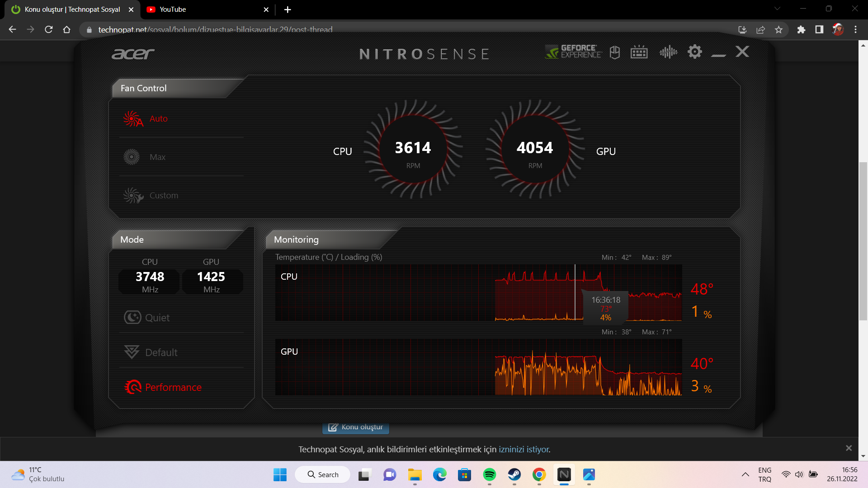This screenshot has width=868, height=488.
Task: Launch Steam from the taskbar
Action: click(x=514, y=474)
